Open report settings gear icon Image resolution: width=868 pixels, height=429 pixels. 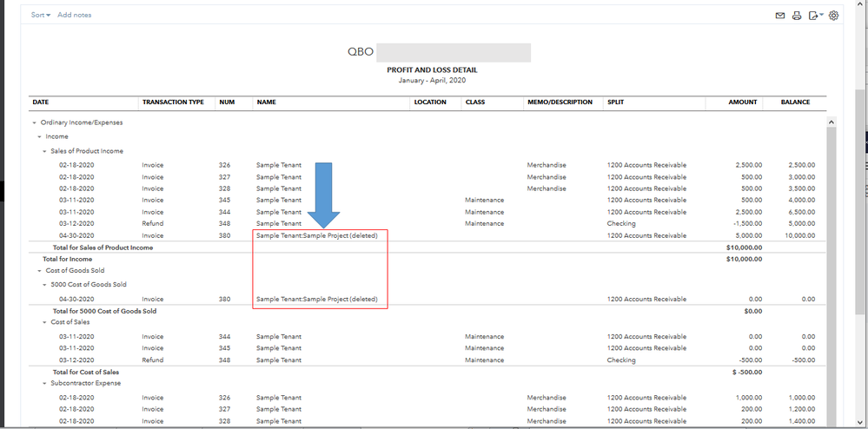[833, 16]
